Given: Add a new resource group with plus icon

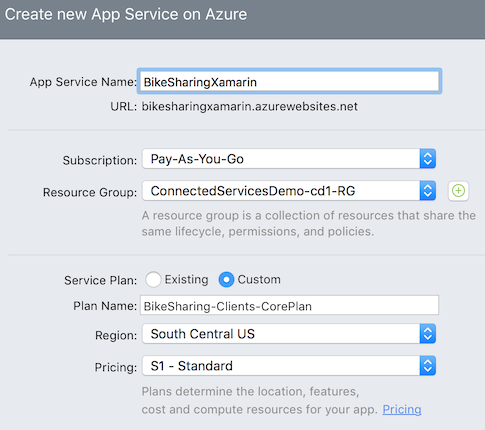Looking at the screenshot, I should point(458,191).
